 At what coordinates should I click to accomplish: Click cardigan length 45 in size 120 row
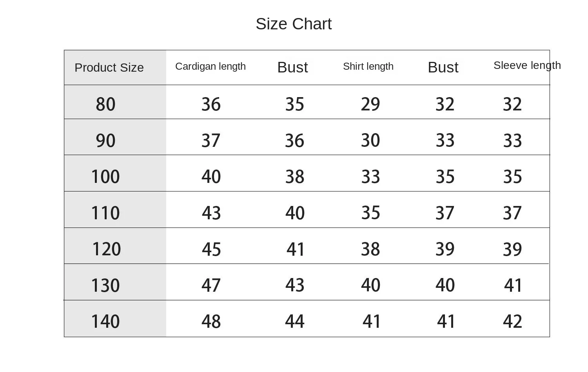[x=211, y=249]
